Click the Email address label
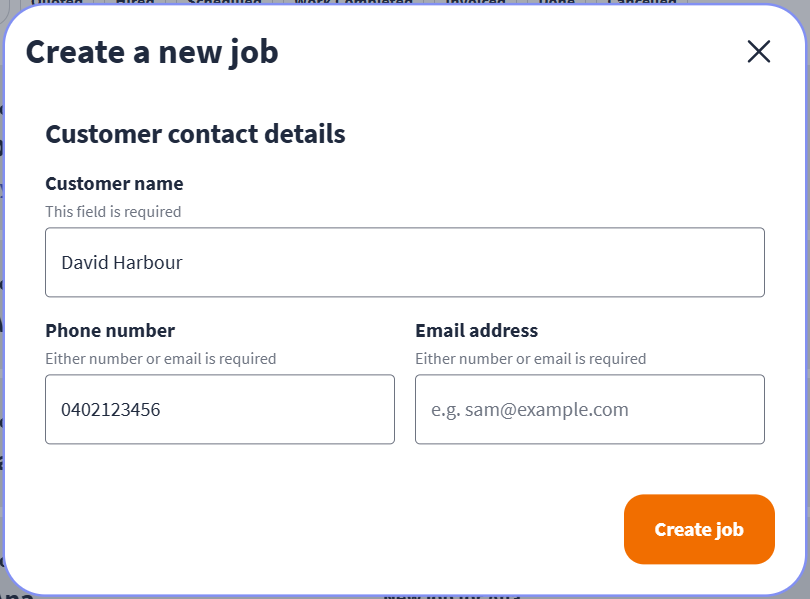The image size is (810, 599). tap(476, 330)
